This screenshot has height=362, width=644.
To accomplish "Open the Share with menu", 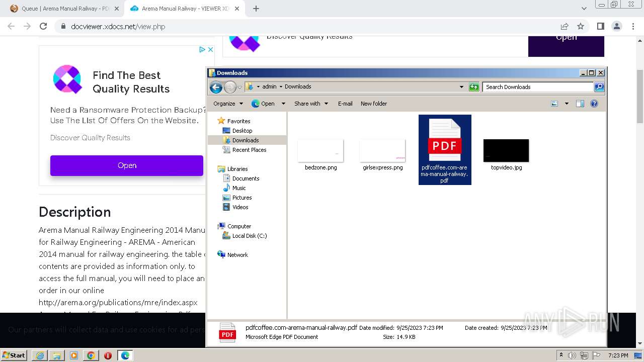I will (311, 104).
